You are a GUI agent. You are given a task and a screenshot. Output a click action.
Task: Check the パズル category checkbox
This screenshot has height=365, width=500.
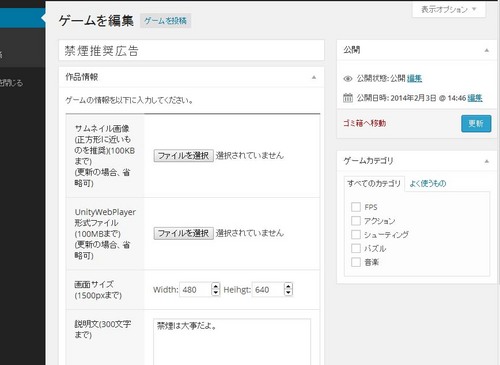356,248
